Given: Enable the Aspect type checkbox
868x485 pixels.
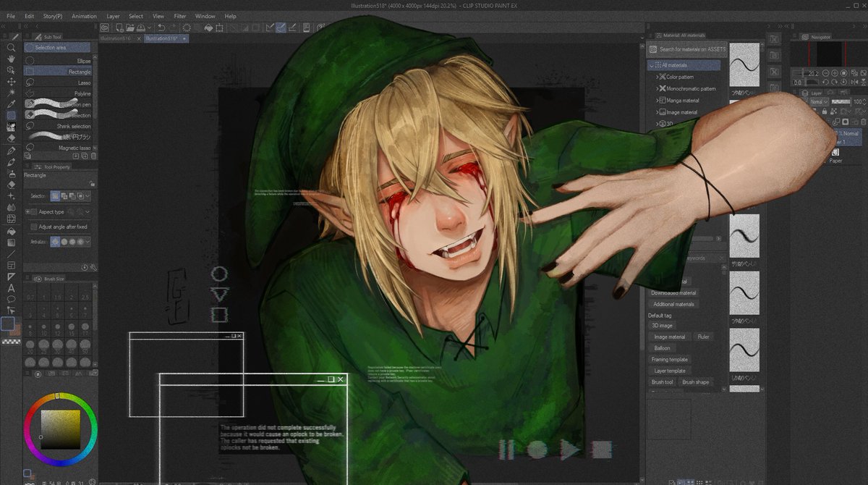Looking at the screenshot, I should click(34, 212).
